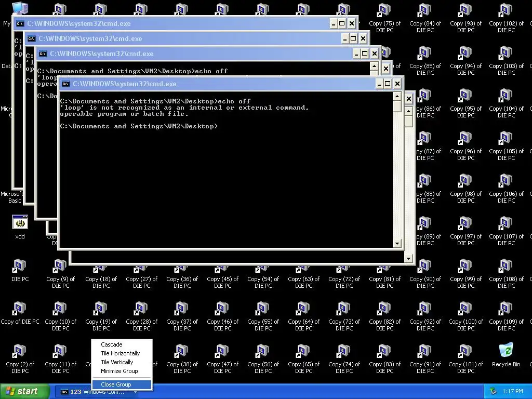Image resolution: width=532 pixels, height=399 pixels.
Task: Select Copy (37) of DIE PC icon
Action: click(182, 316)
